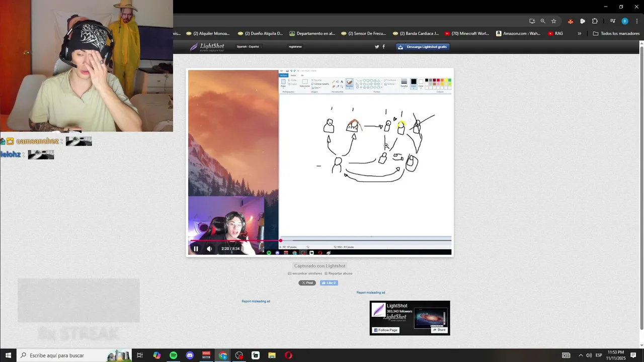Open the Chrome Extensions puzzle icon
This screenshot has height=362, width=644.
(595, 21)
